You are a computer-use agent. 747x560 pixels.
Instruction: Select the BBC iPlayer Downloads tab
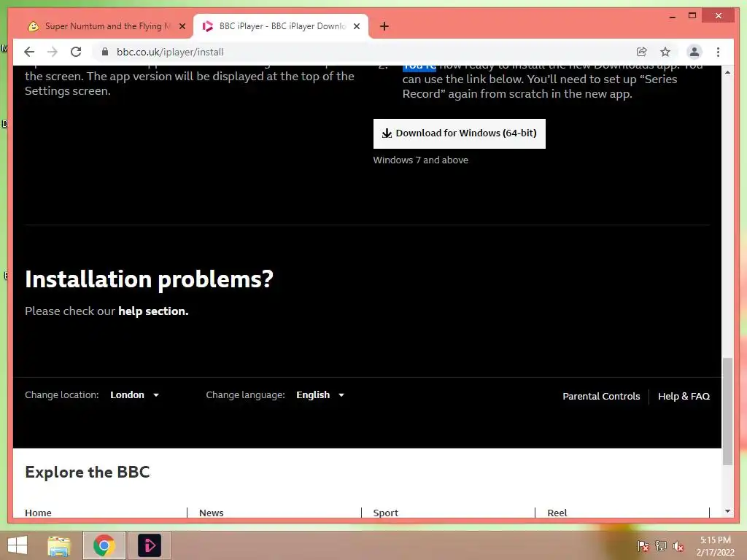pyautogui.click(x=281, y=26)
